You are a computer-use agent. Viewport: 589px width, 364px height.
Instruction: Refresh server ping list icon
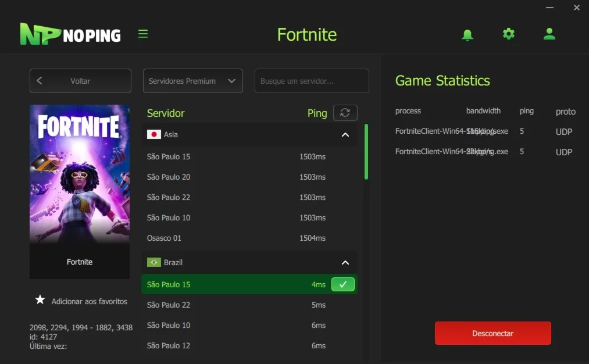(x=345, y=113)
